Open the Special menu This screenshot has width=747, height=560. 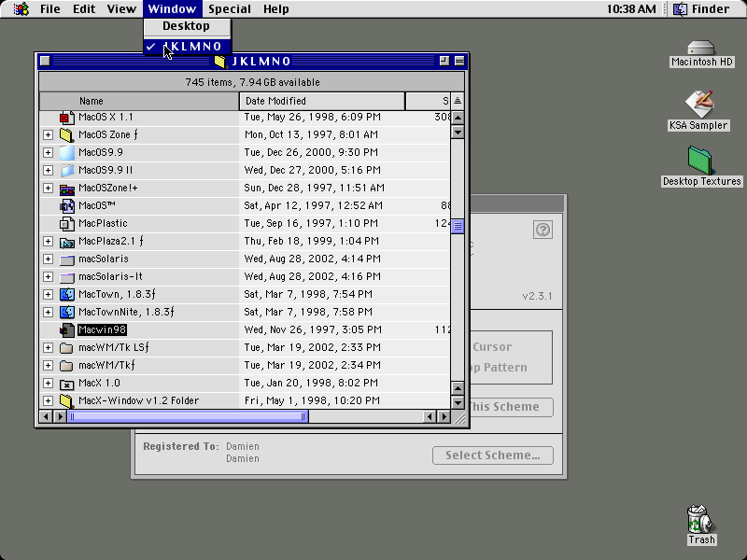(x=230, y=9)
